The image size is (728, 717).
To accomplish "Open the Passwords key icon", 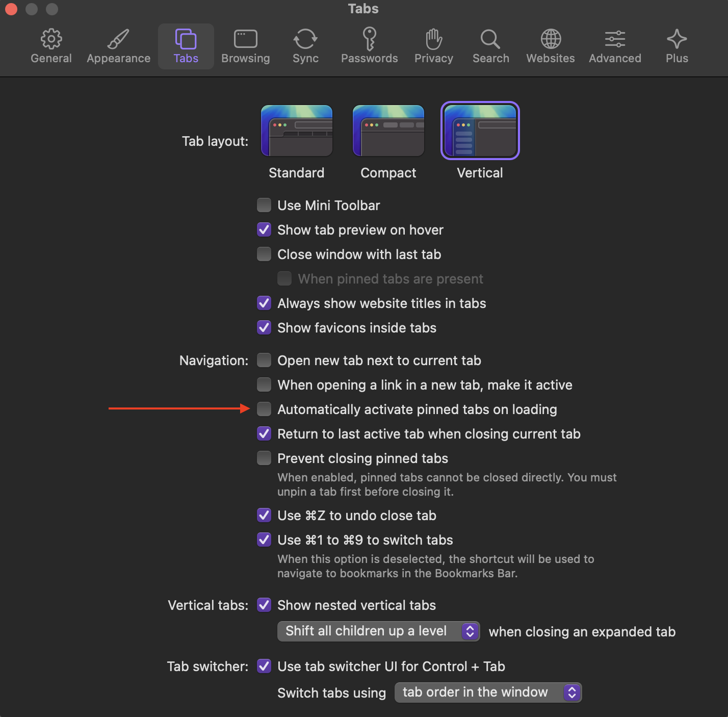I will click(x=369, y=39).
